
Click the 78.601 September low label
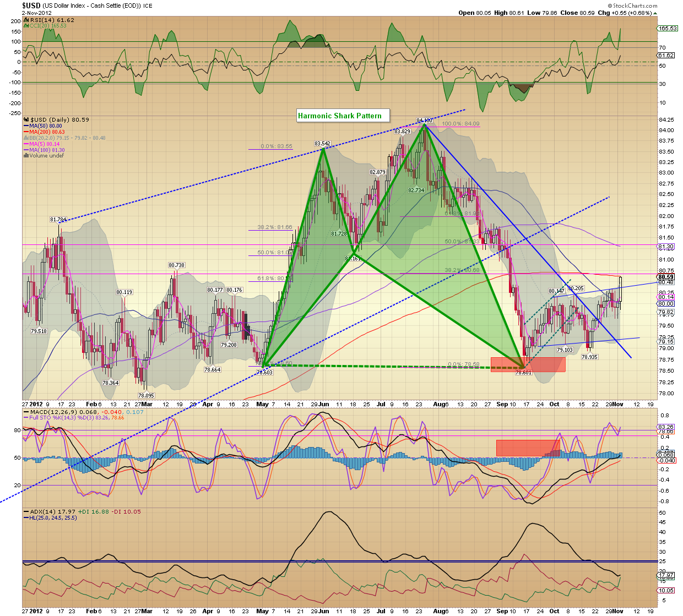(523, 373)
